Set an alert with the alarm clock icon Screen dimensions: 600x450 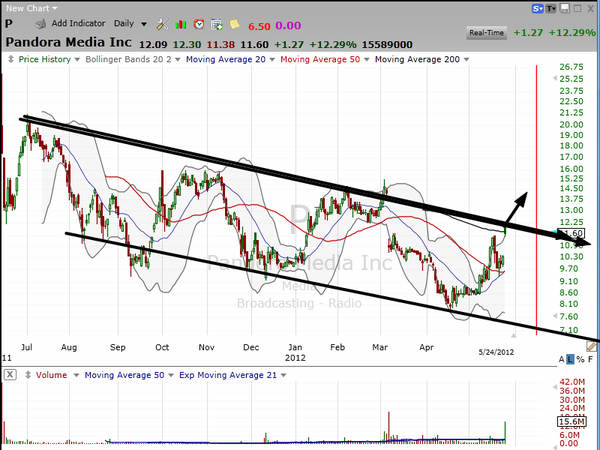pyautogui.click(x=199, y=23)
